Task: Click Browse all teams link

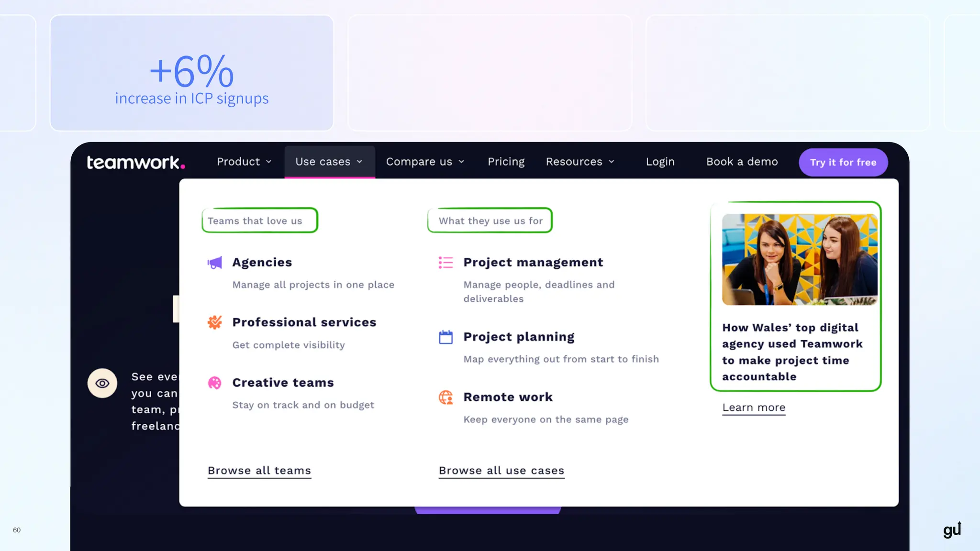Action: point(259,471)
